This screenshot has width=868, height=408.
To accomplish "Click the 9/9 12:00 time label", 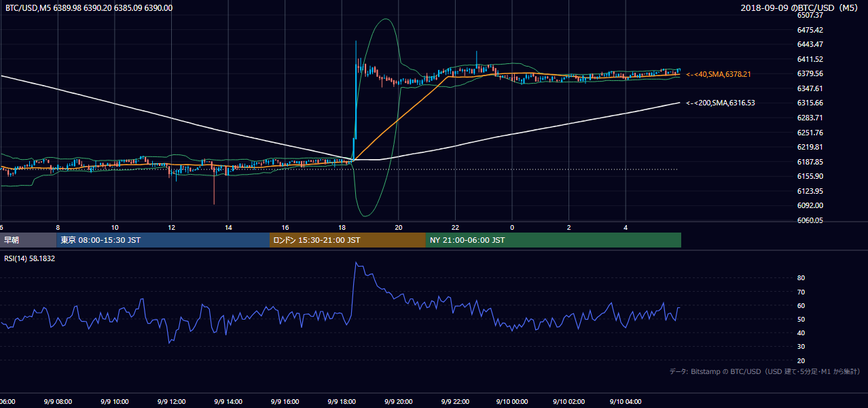I will pyautogui.click(x=171, y=401).
